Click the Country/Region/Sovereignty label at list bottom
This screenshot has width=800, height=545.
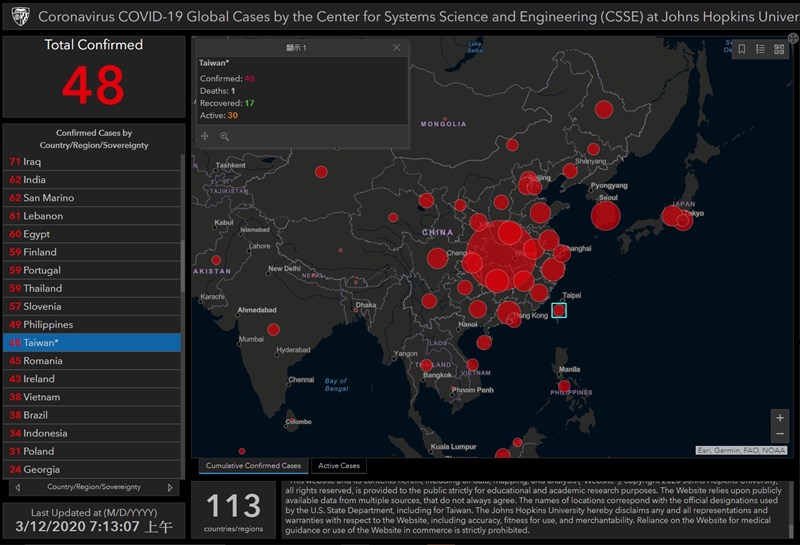point(94,487)
